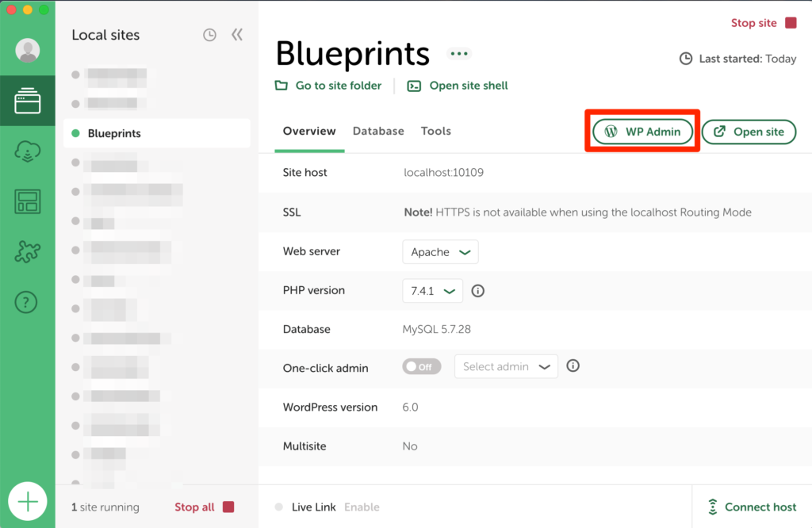The width and height of the screenshot is (812, 528).
Task: Select the Local sites sidebar icon
Action: [x=28, y=101]
